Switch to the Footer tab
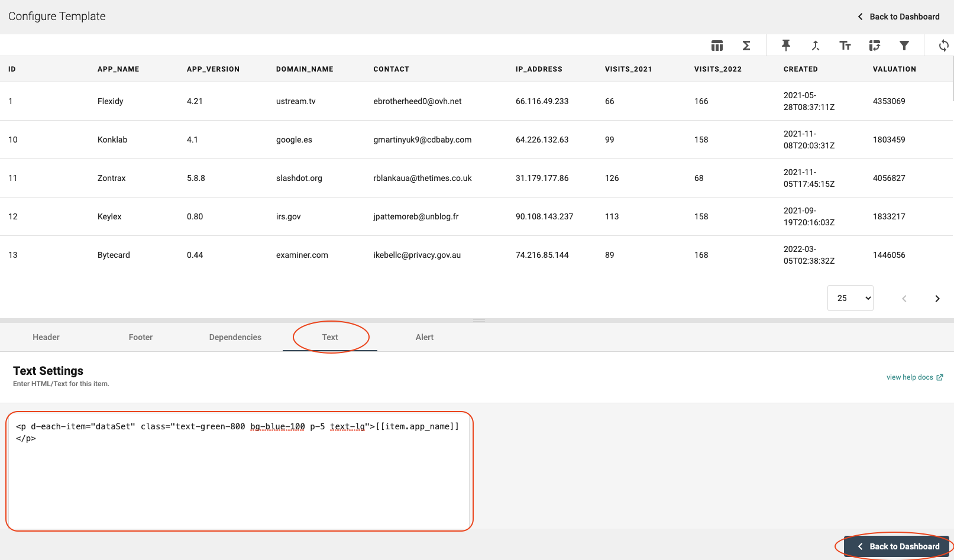954x560 pixels. 141,337
